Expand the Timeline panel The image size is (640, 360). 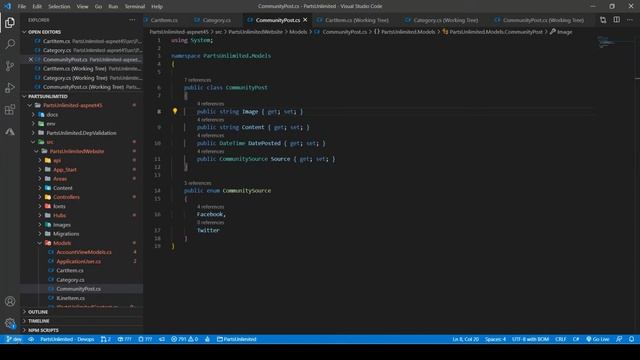click(x=24, y=321)
